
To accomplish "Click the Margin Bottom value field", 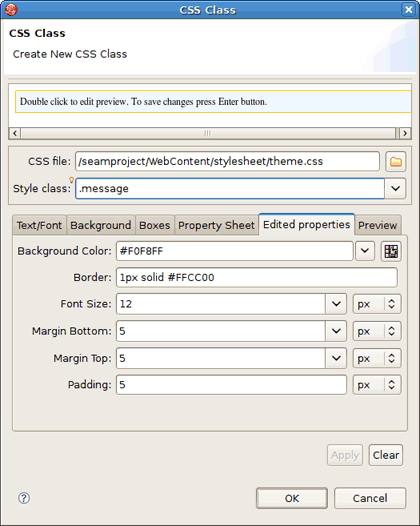I will click(221, 331).
